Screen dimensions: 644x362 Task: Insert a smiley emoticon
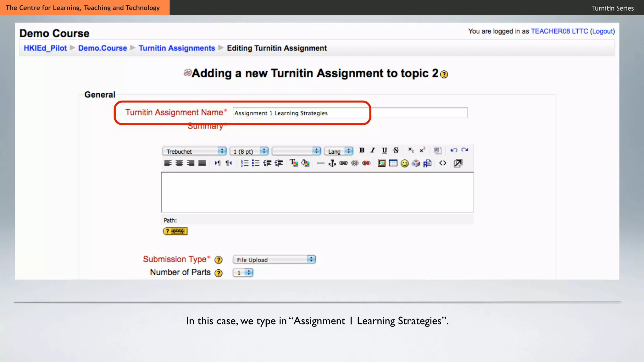405,163
